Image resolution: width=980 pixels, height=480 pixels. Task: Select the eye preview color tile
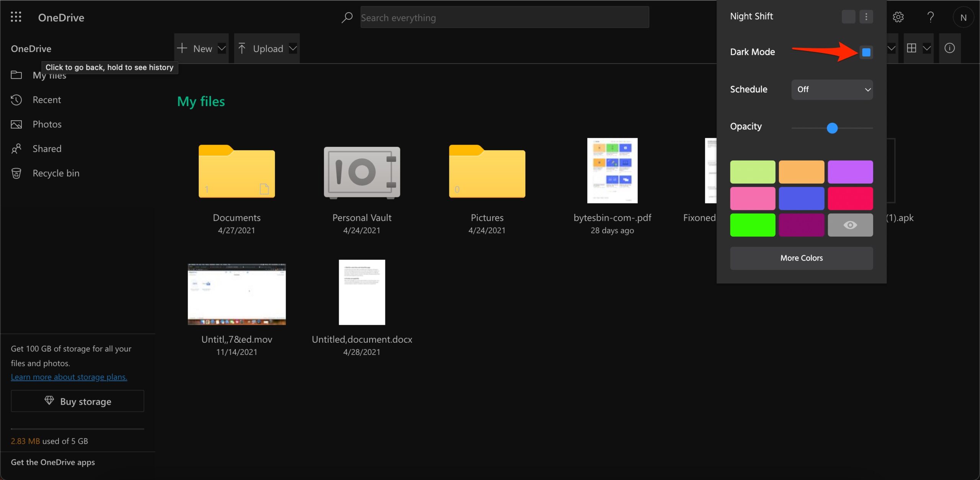pos(850,225)
